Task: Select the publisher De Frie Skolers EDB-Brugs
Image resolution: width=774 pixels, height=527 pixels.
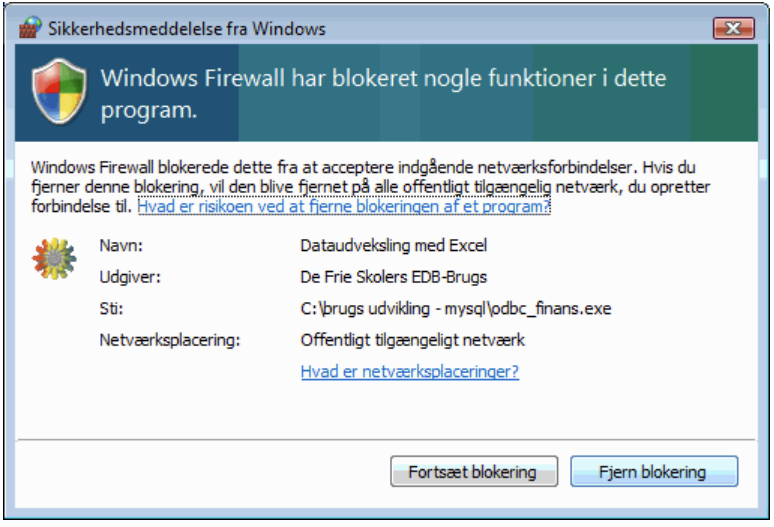Action: click(x=393, y=277)
